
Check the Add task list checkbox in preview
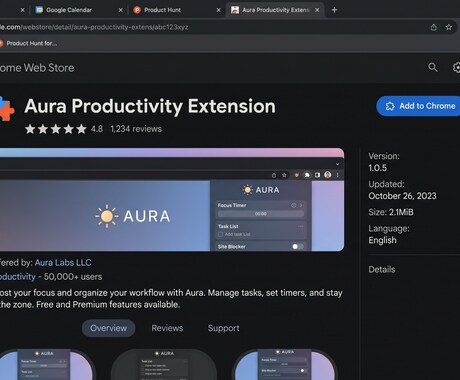pos(220,234)
